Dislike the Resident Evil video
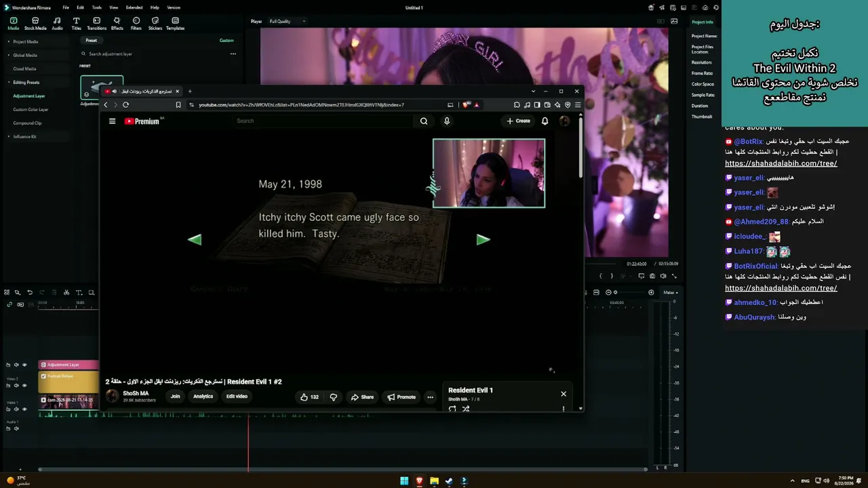The width and height of the screenshot is (868, 488). (x=333, y=397)
